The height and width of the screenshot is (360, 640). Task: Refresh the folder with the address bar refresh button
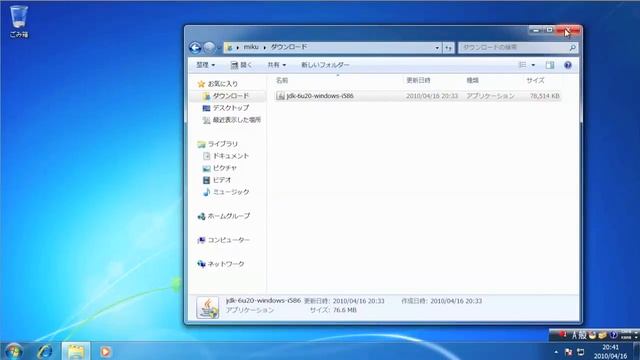coord(448,48)
